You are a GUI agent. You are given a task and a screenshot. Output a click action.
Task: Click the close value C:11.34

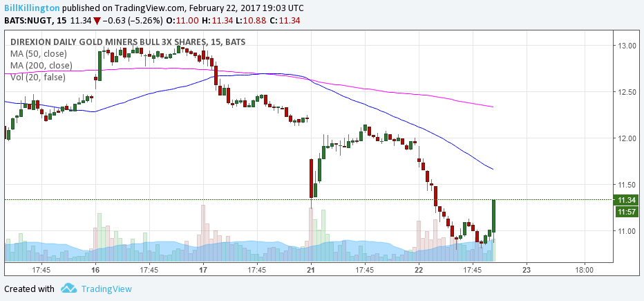[286, 20]
